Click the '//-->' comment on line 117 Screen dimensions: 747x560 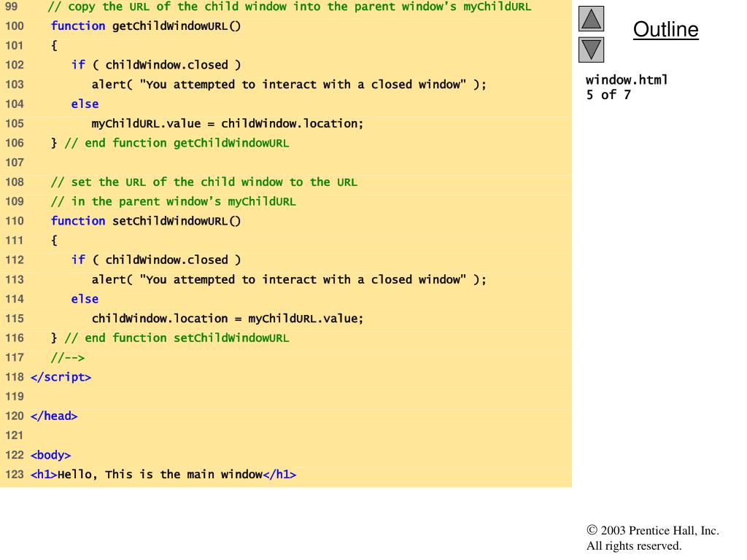pyautogui.click(x=68, y=357)
